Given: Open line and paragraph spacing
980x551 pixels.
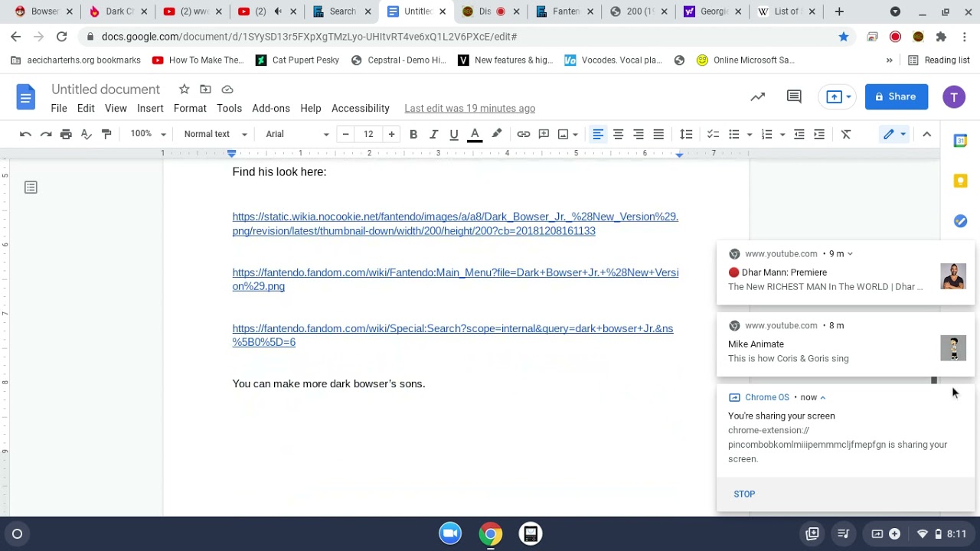Looking at the screenshot, I should coord(686,134).
